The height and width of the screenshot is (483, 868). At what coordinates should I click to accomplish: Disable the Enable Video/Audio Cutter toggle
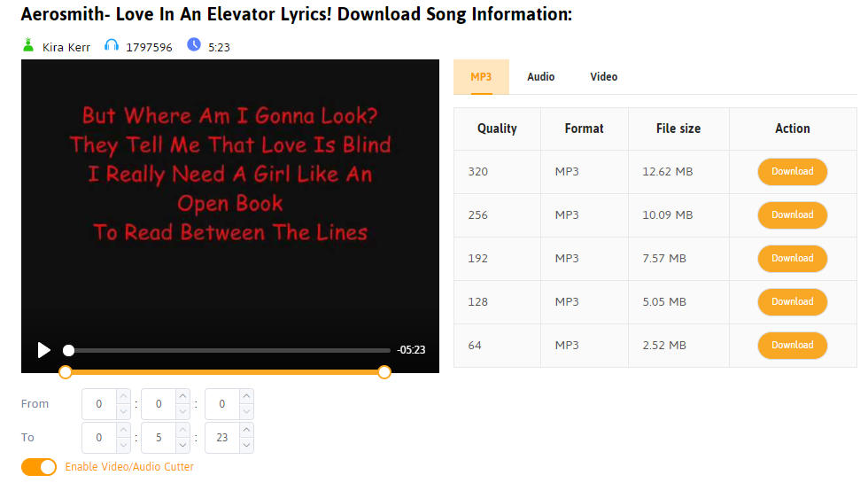[x=39, y=467]
